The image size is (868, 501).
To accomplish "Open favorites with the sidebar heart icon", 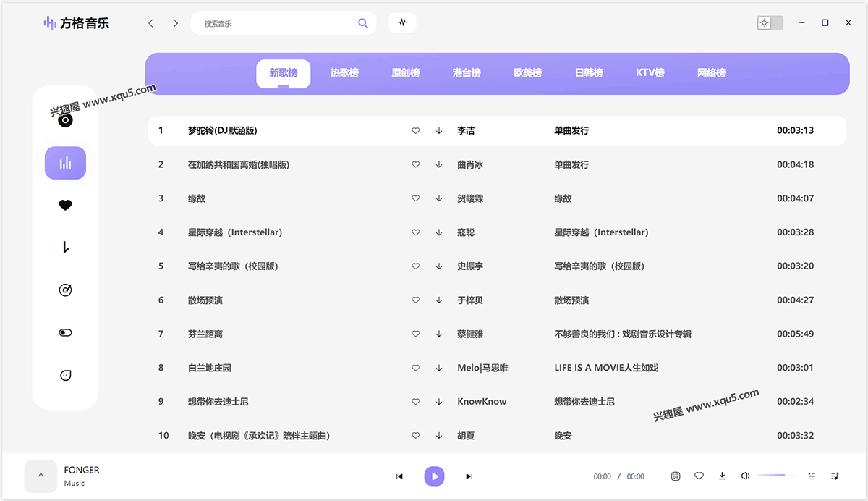I will [65, 206].
